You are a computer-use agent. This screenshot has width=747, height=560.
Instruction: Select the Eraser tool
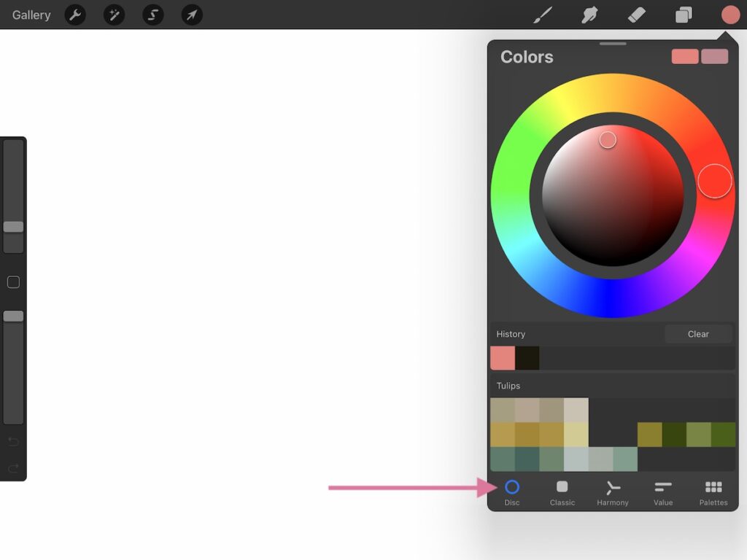tap(637, 15)
